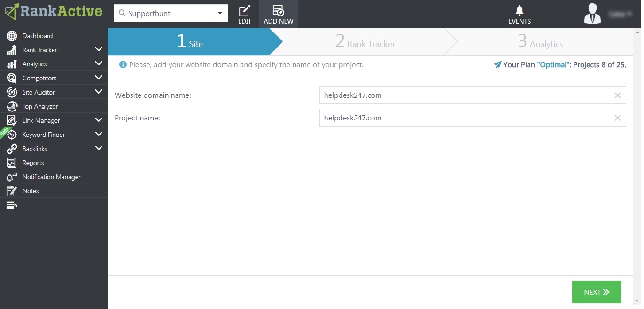
Task: Click the EDIT project icon
Action: [x=245, y=10]
